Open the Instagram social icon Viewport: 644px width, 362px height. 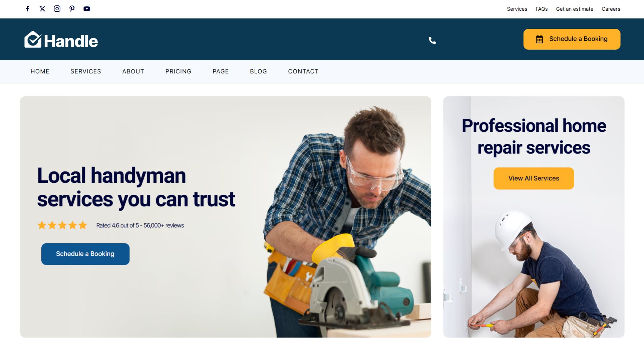[57, 9]
